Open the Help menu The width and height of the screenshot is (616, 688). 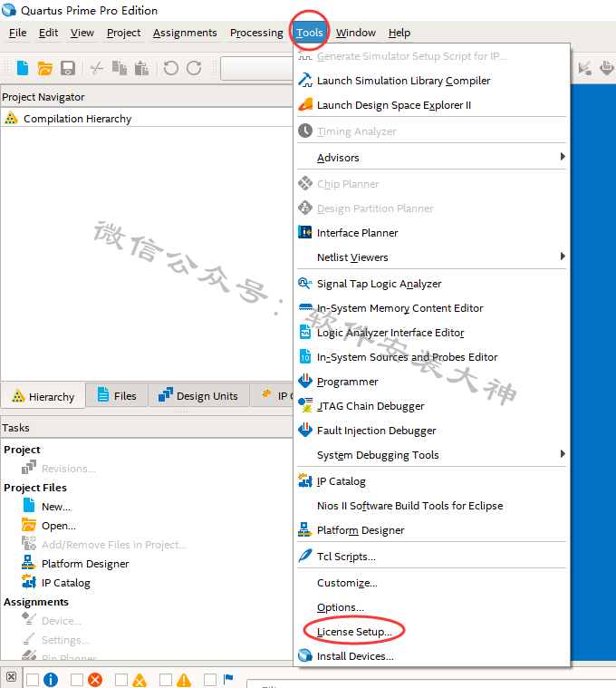pos(399,33)
